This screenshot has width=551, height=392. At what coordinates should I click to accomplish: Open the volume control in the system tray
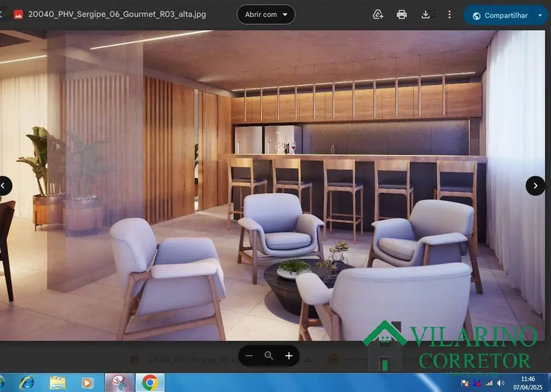coord(501,382)
